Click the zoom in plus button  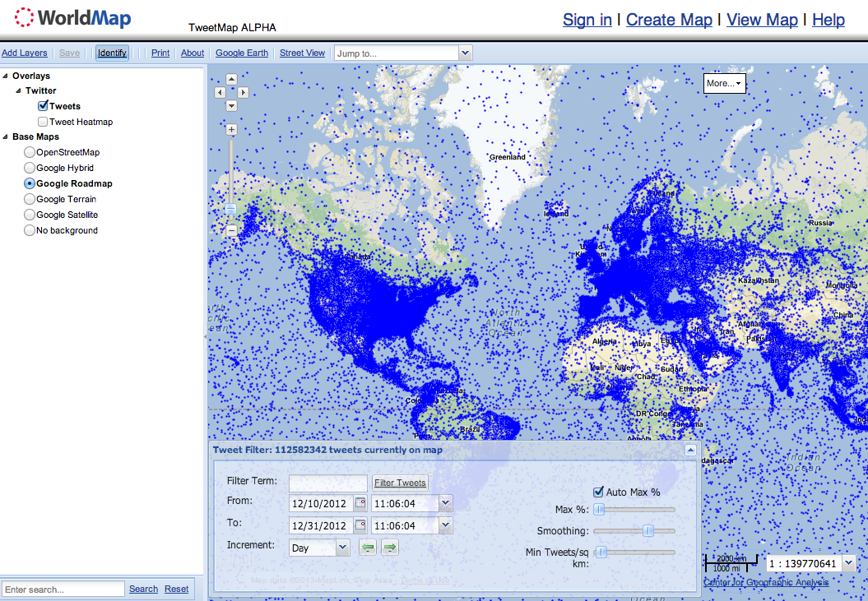tap(231, 130)
